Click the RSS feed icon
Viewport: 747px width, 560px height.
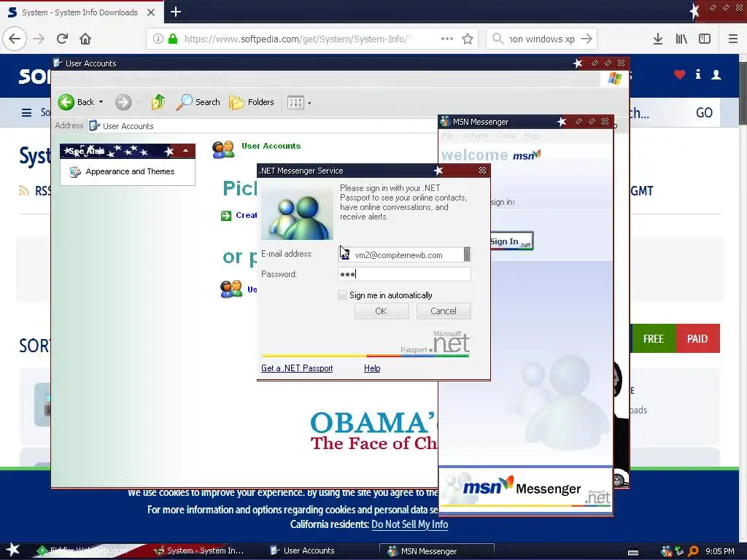click(24, 191)
